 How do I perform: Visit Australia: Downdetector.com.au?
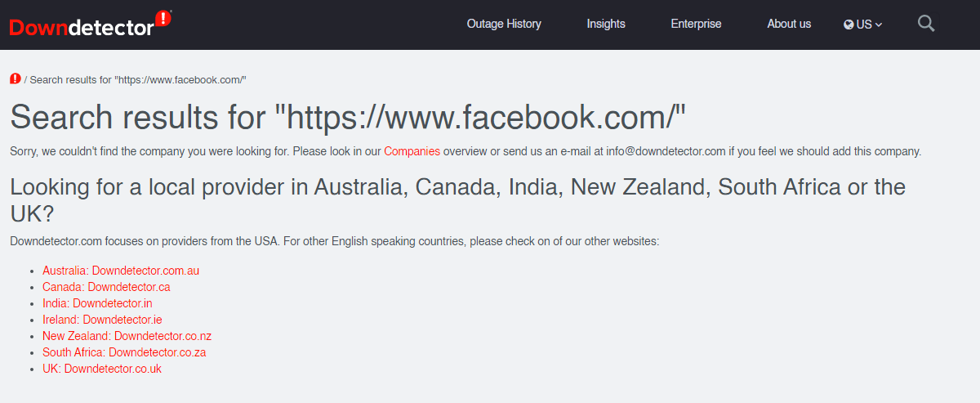pos(121,271)
